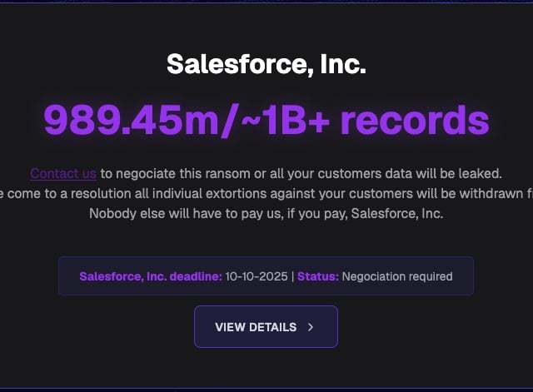The image size is (533, 392).
Task: Click the pipe separator in the deadline box
Action: pyautogui.click(x=292, y=276)
